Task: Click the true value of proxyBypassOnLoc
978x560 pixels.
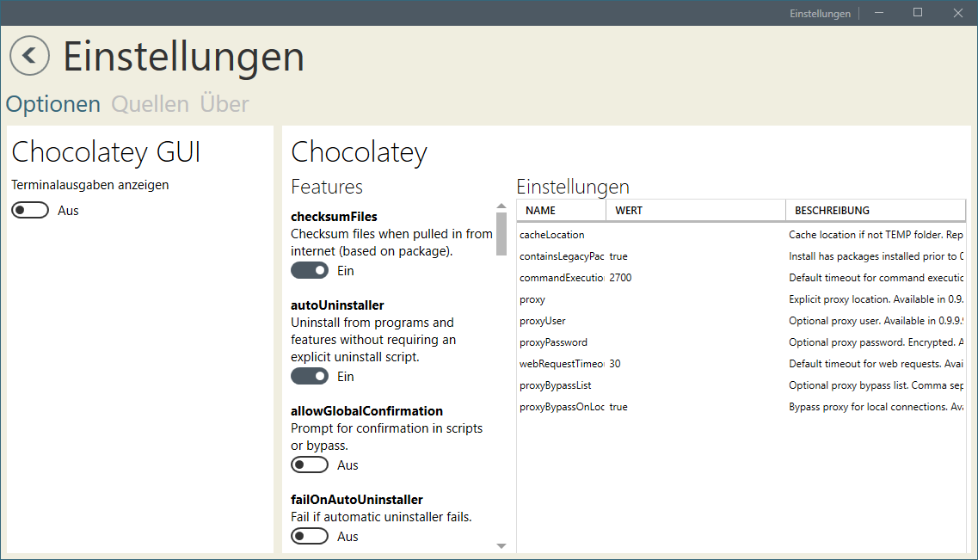Action: [x=618, y=407]
